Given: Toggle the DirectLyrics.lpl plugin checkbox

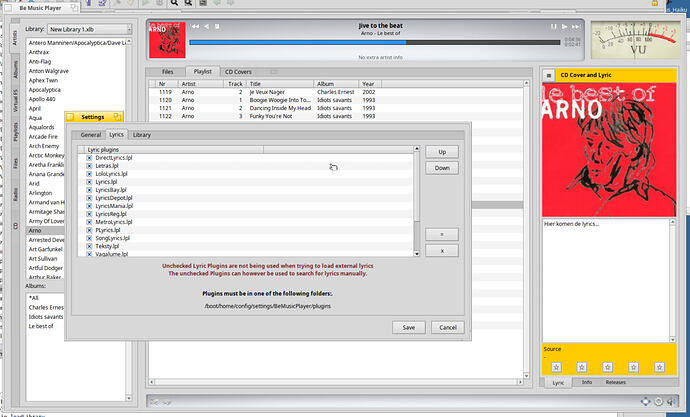Looking at the screenshot, I should point(89,157).
